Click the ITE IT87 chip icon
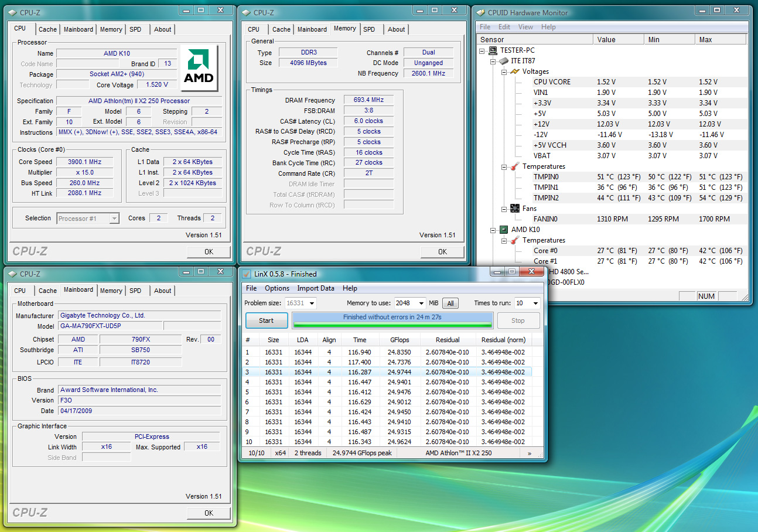The image size is (758, 532). [x=503, y=61]
